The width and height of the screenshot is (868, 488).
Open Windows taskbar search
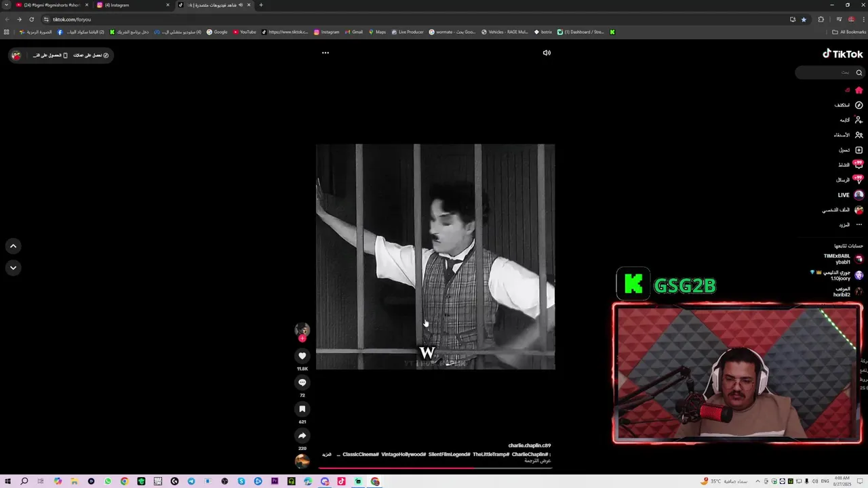click(24, 481)
